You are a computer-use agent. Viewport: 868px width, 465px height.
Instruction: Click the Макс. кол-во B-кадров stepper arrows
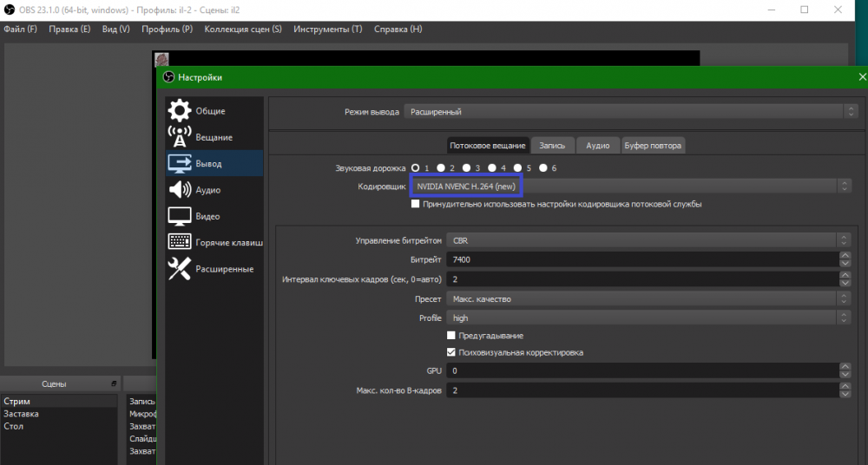(845, 391)
